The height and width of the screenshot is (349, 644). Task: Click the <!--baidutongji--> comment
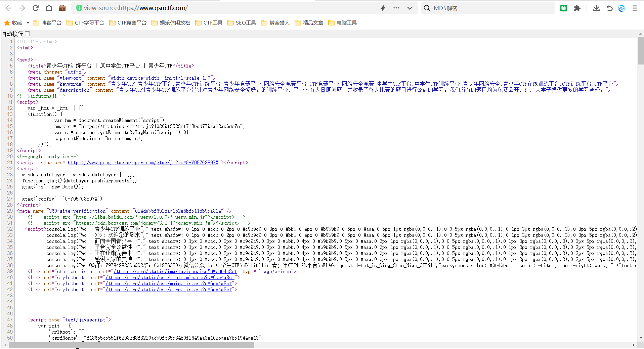pyautogui.click(x=41, y=96)
